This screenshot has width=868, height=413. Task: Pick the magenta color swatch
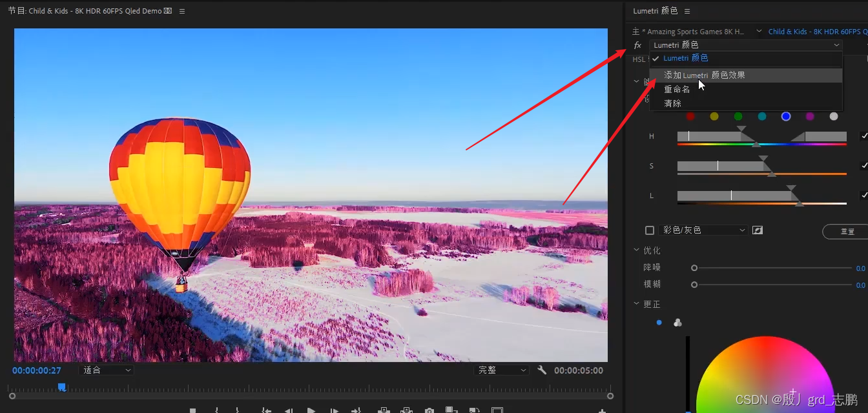pos(810,116)
